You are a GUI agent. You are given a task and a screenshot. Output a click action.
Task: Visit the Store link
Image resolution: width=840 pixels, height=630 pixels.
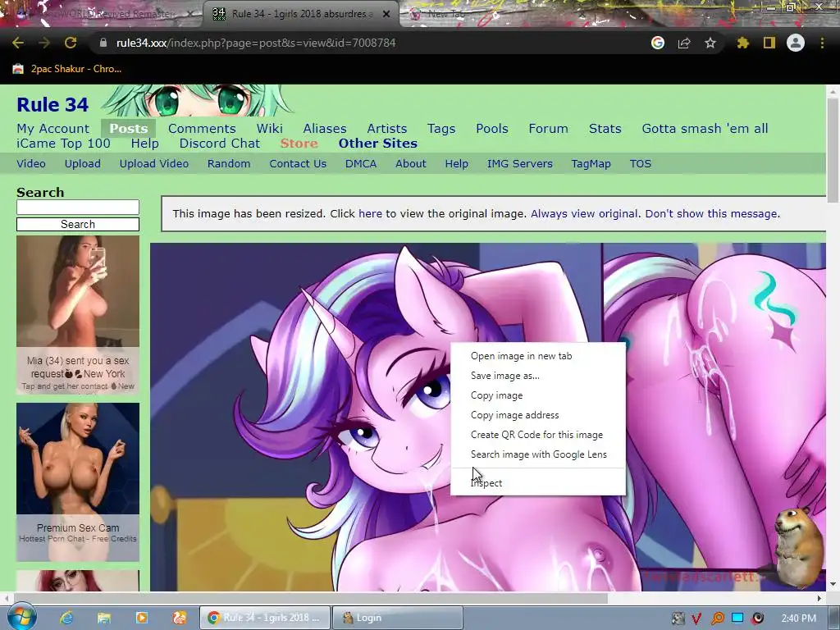click(x=299, y=144)
